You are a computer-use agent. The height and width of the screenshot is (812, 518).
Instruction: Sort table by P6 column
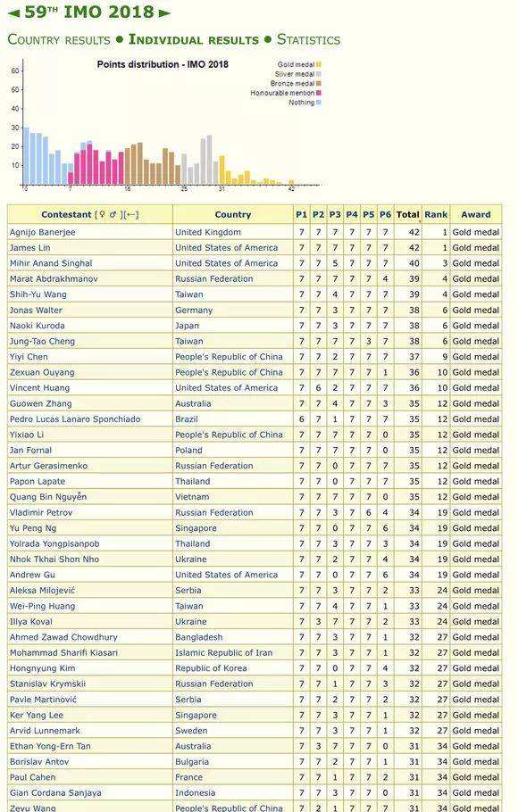[385, 214]
